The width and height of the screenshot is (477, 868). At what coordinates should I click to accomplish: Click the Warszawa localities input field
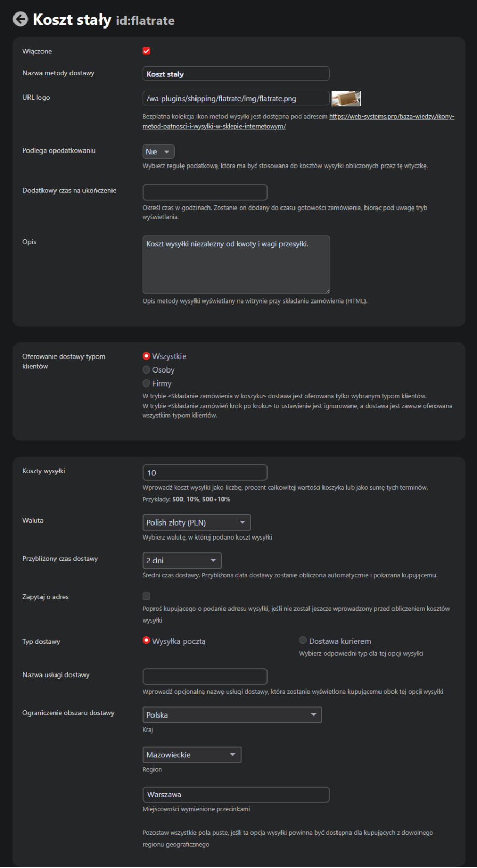click(x=235, y=795)
